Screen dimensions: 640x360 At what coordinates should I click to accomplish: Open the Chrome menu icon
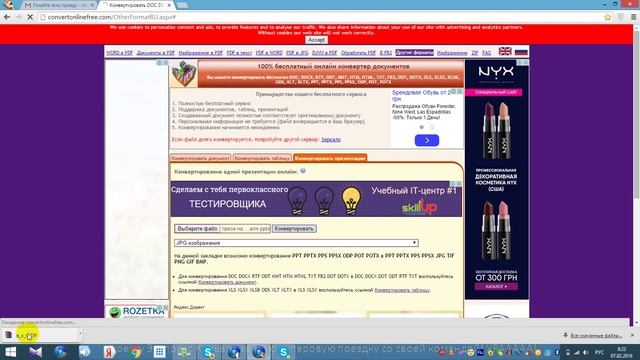click(633, 17)
